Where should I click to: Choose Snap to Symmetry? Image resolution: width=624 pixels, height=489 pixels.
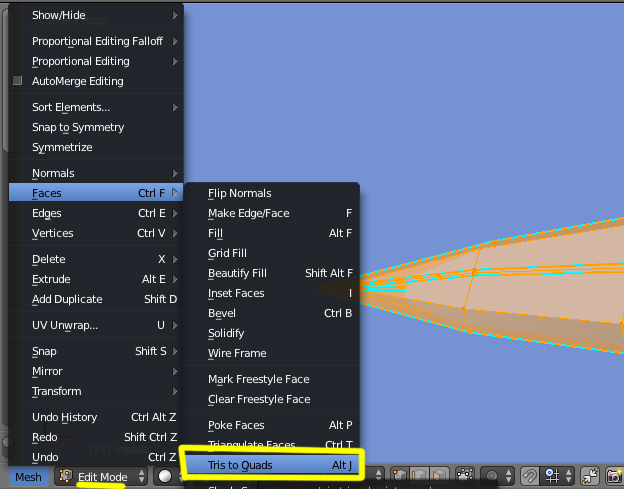(96, 127)
